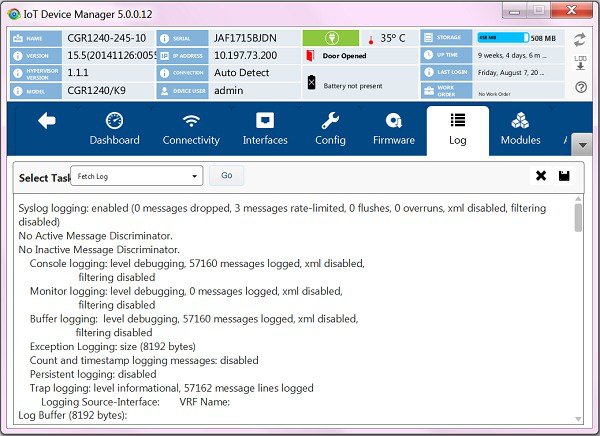Click the 35° C temperature reading
Image resolution: width=600 pixels, height=436 pixels.
pos(393,38)
